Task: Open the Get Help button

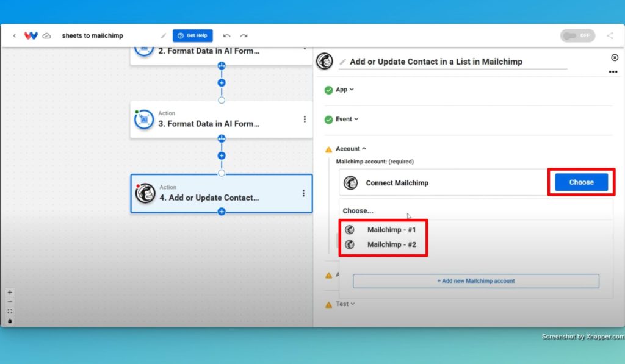Action: point(192,35)
